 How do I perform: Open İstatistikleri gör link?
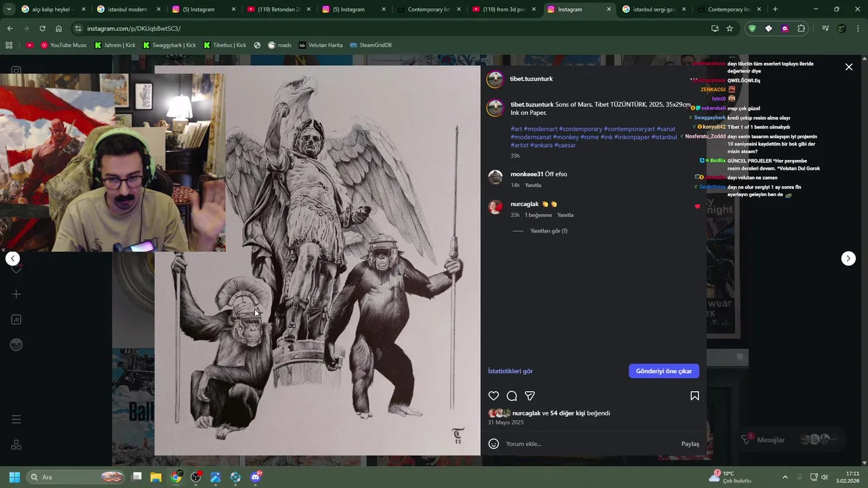point(510,371)
